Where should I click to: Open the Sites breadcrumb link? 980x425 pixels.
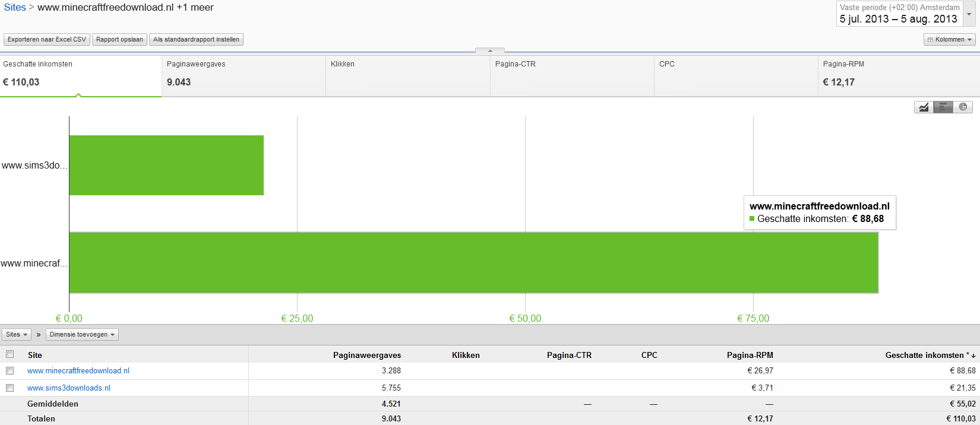(15, 8)
